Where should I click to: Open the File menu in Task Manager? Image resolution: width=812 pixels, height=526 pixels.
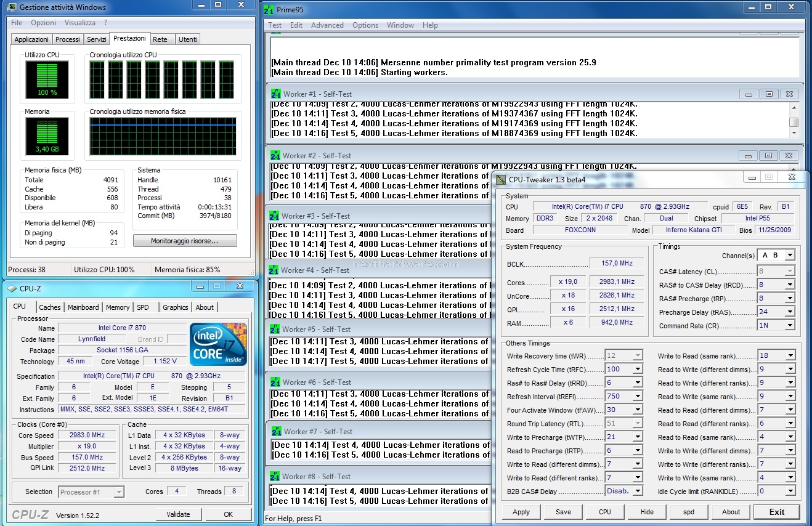[x=17, y=23]
